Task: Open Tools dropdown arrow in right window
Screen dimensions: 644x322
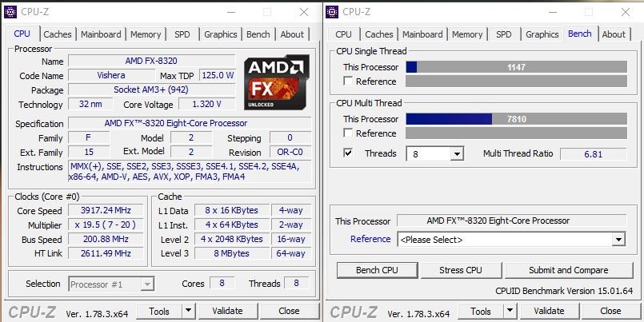Action: pos(510,311)
